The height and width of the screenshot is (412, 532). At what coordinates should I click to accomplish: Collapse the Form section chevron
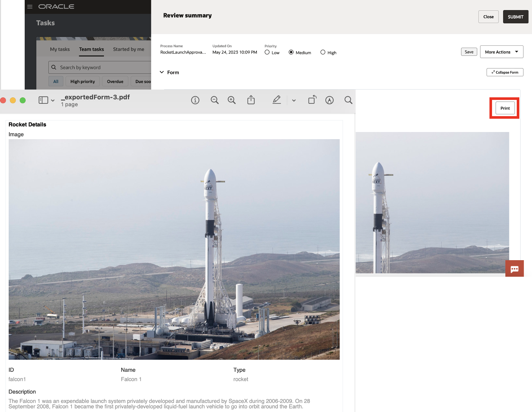pos(162,72)
